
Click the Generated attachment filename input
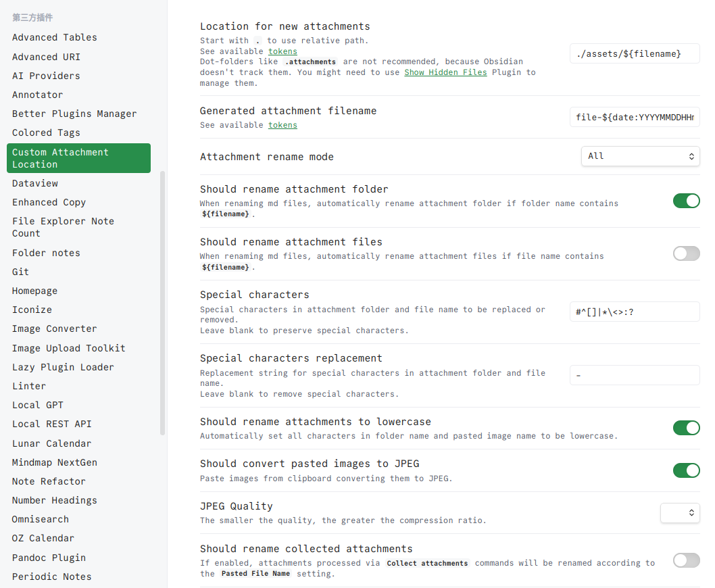pyautogui.click(x=635, y=117)
